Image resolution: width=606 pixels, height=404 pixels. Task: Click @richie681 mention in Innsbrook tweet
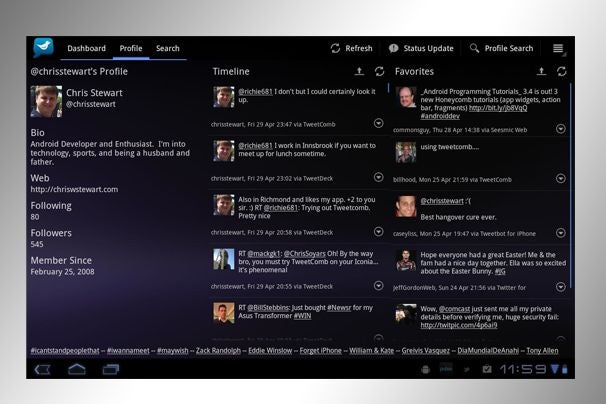point(255,146)
